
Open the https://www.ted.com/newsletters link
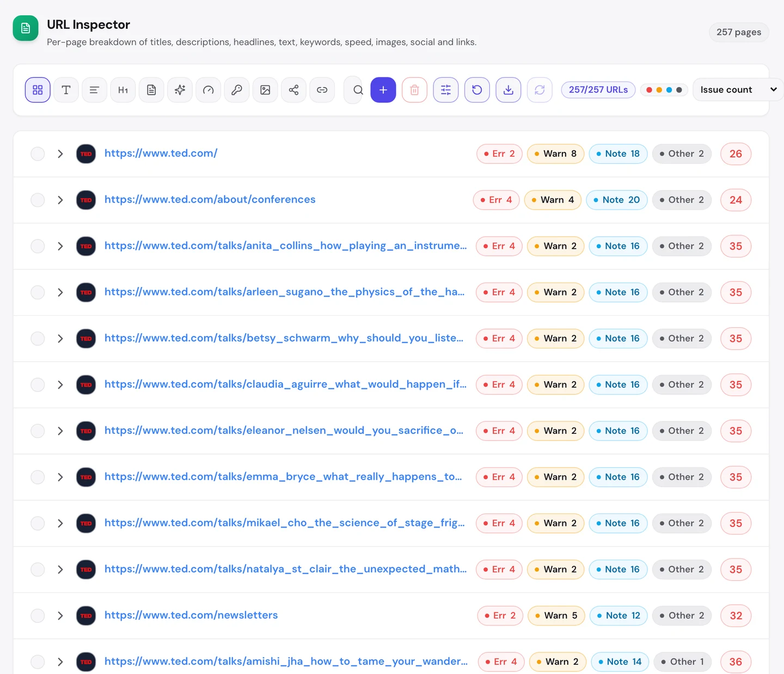(191, 616)
